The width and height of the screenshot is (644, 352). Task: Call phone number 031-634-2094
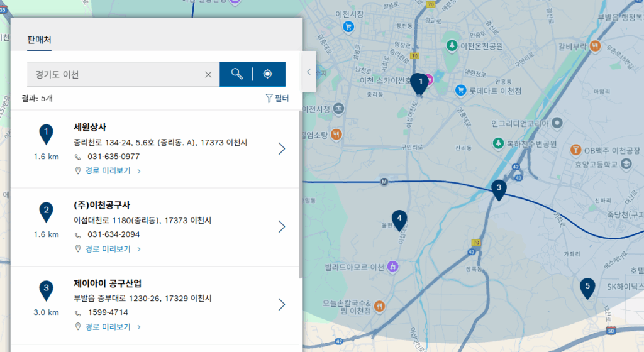point(113,234)
